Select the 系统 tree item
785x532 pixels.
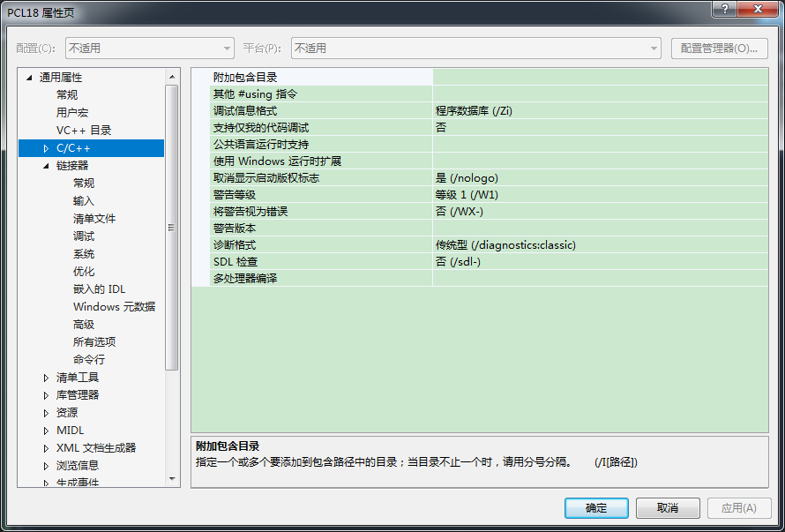coord(84,254)
